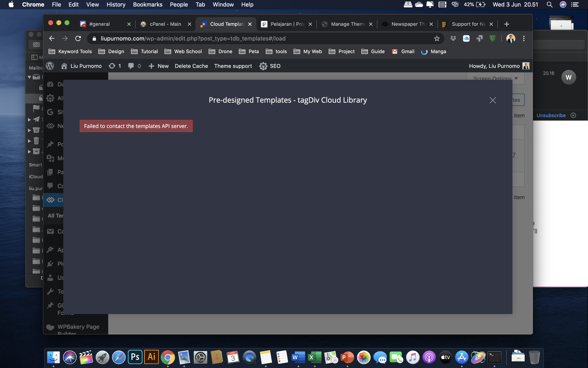Open Spotlight search in menu bar

[550, 5]
